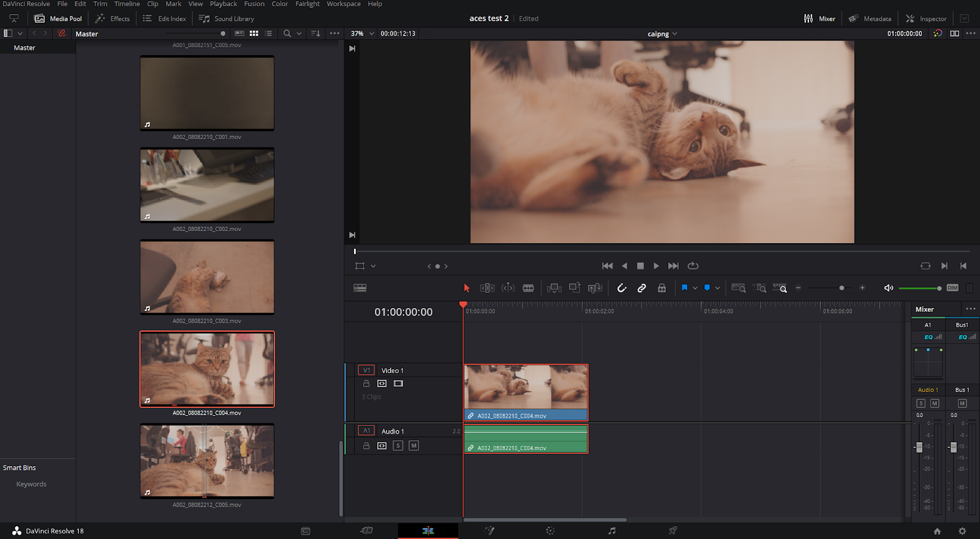
Task: Click the Zoom to Fit timeline icon
Action: pos(739,288)
